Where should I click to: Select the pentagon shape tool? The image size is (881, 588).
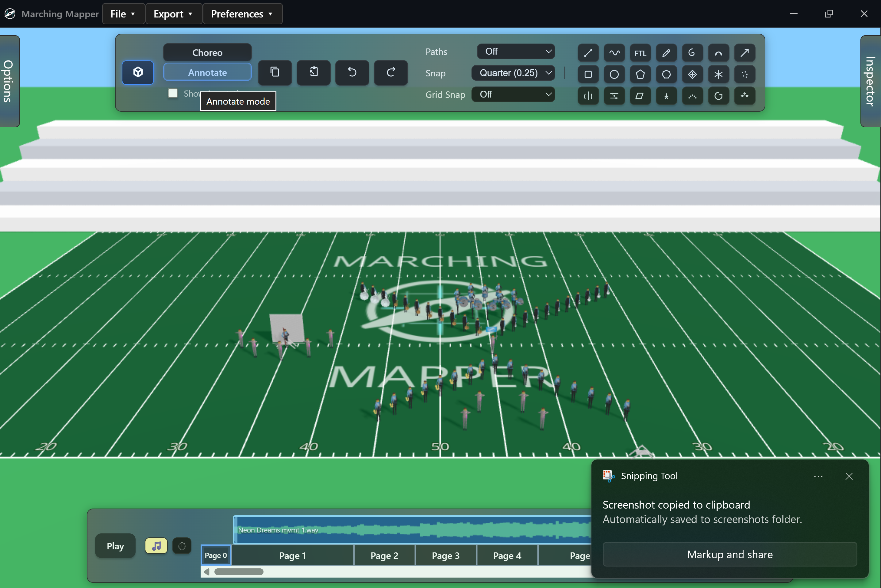pyautogui.click(x=640, y=74)
